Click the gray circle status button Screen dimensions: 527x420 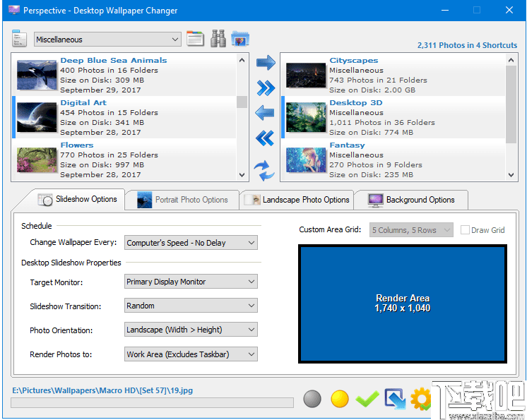[x=312, y=400]
